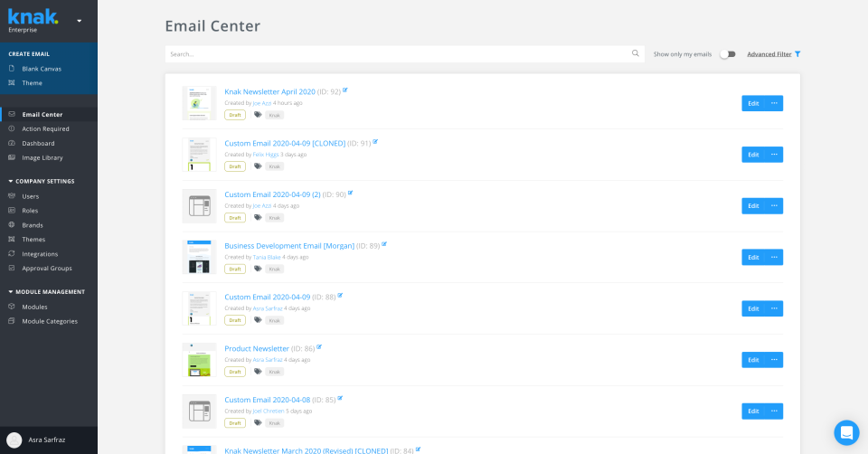Collapse the Company Settings section
Screen dimensions: 868x454
coord(42,181)
